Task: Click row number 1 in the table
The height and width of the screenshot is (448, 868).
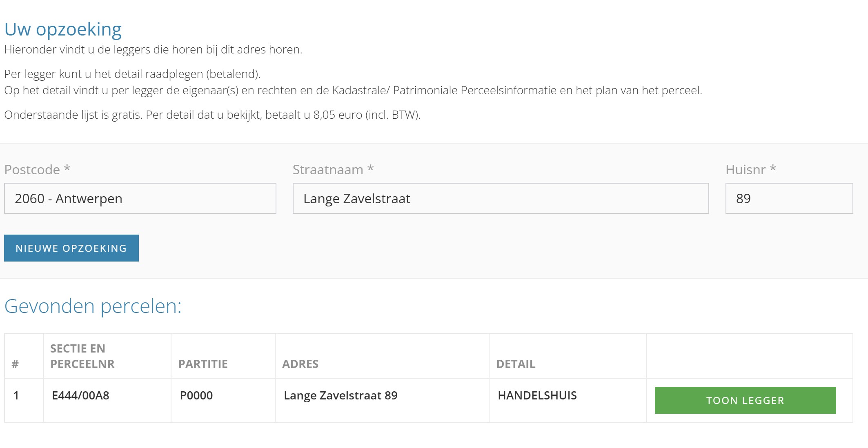Action: [x=16, y=395]
